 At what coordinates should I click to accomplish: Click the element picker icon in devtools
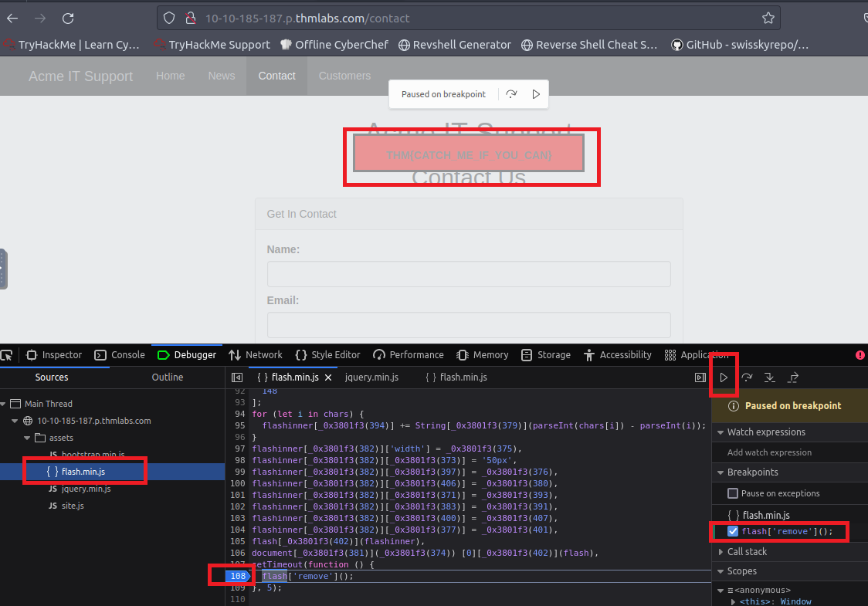pos(7,355)
